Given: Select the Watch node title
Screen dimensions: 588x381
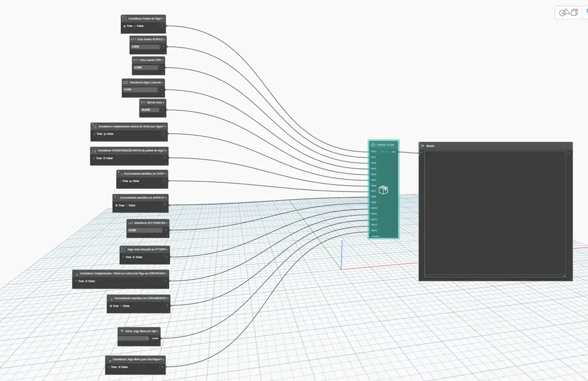Looking at the screenshot, I should coord(430,146).
